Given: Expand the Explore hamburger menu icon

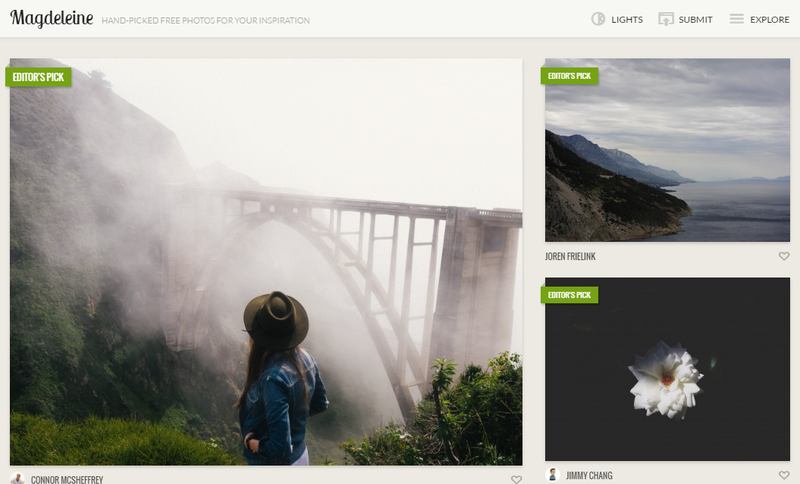Looking at the screenshot, I should (x=736, y=19).
